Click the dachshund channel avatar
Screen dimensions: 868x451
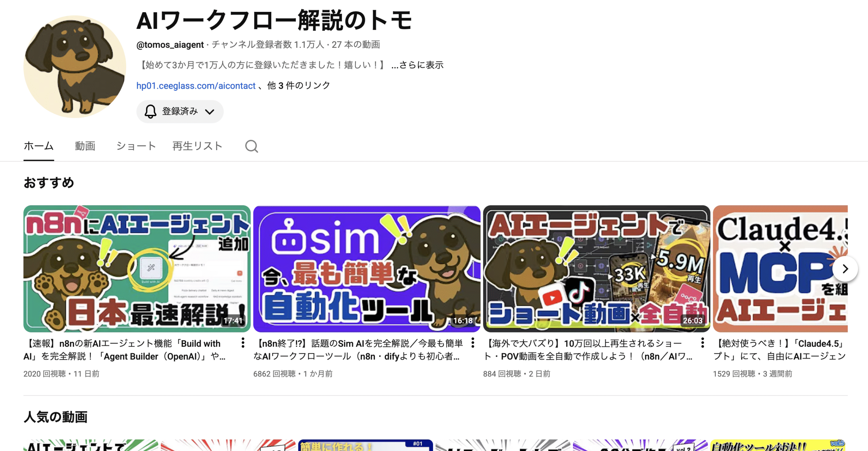[x=75, y=67]
